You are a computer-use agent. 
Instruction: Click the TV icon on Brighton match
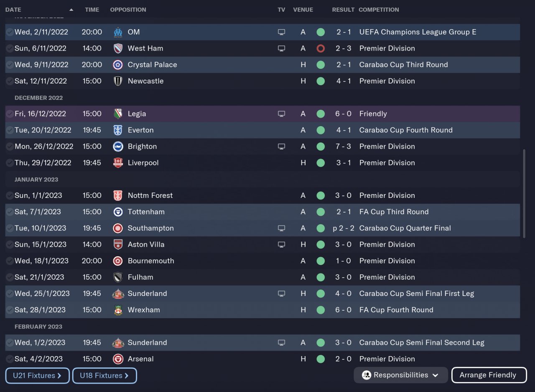(x=282, y=147)
